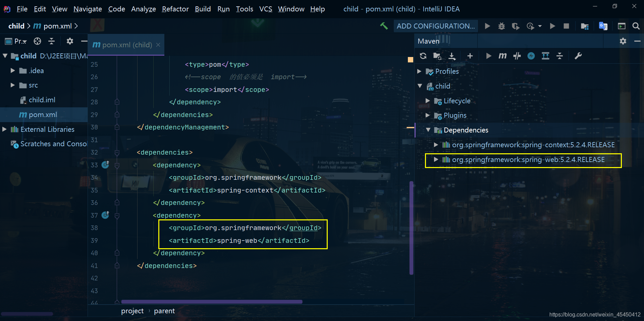Click Show Dependencies diagram icon

(x=545, y=56)
